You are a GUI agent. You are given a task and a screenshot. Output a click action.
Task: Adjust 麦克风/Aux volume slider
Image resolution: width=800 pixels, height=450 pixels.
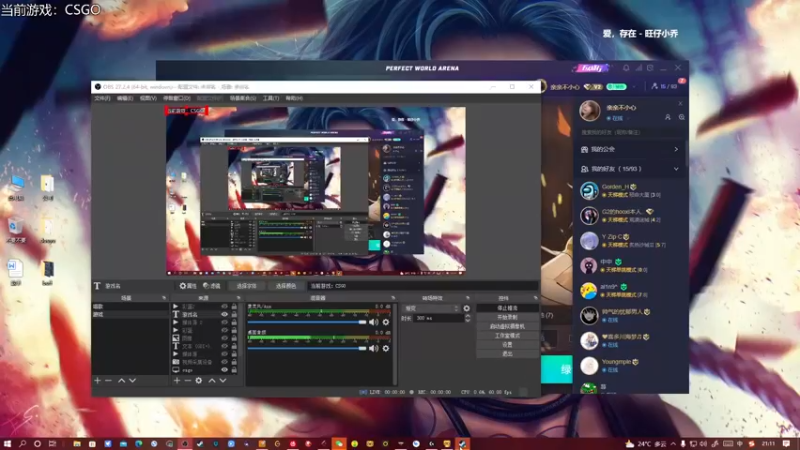click(x=307, y=322)
